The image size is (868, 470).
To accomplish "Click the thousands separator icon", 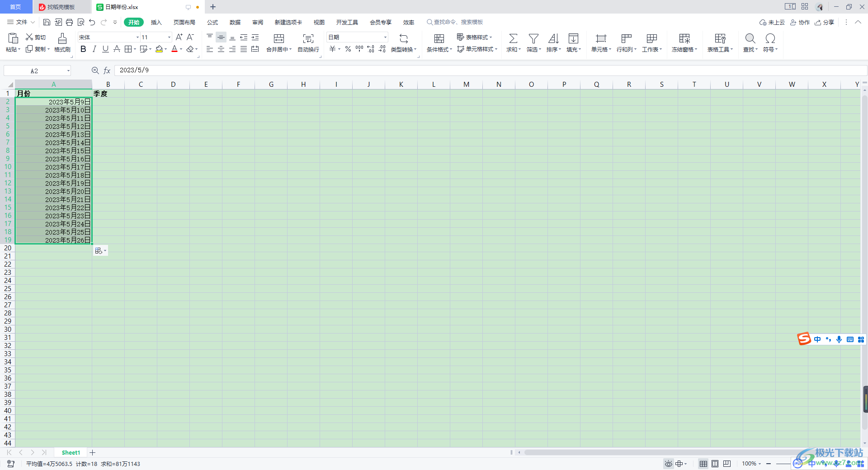I will point(359,49).
